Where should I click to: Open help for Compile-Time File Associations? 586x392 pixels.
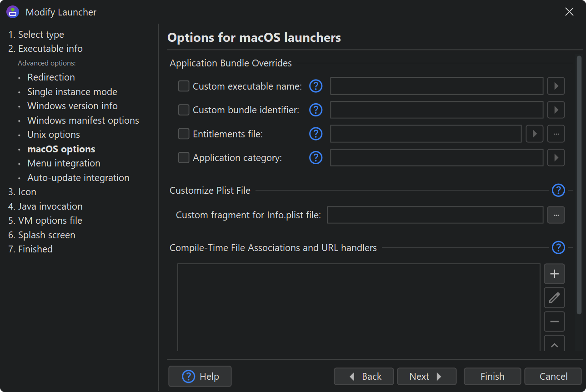558,248
